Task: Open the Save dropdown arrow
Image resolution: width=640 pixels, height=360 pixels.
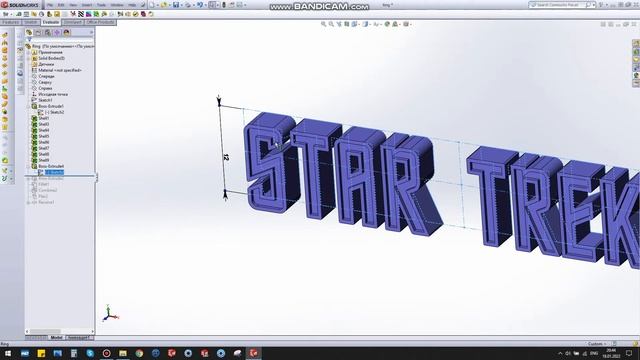Action: coord(181,5)
